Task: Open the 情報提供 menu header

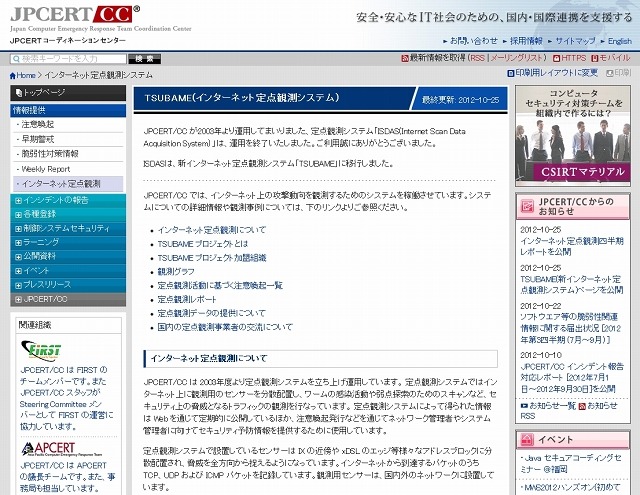Action: pos(68,110)
